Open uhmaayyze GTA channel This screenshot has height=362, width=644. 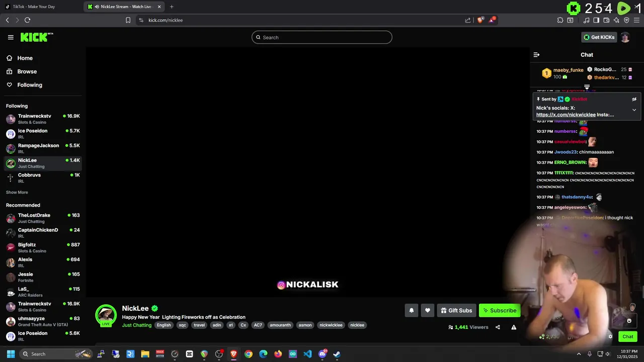tap(43, 321)
